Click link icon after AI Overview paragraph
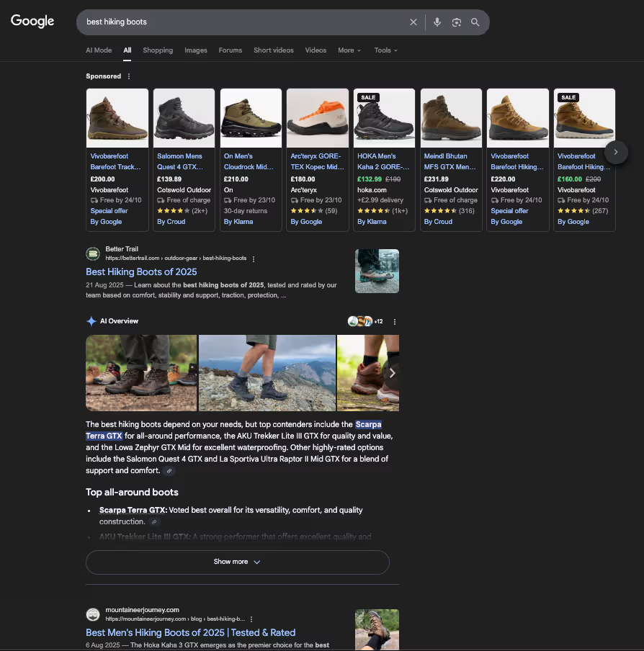The height and width of the screenshot is (651, 644). [x=169, y=471]
